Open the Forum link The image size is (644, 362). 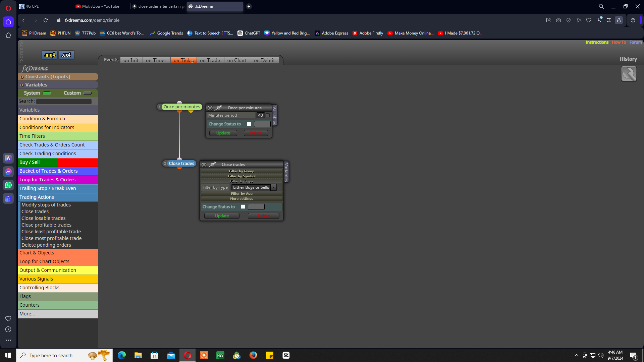[636, 42]
